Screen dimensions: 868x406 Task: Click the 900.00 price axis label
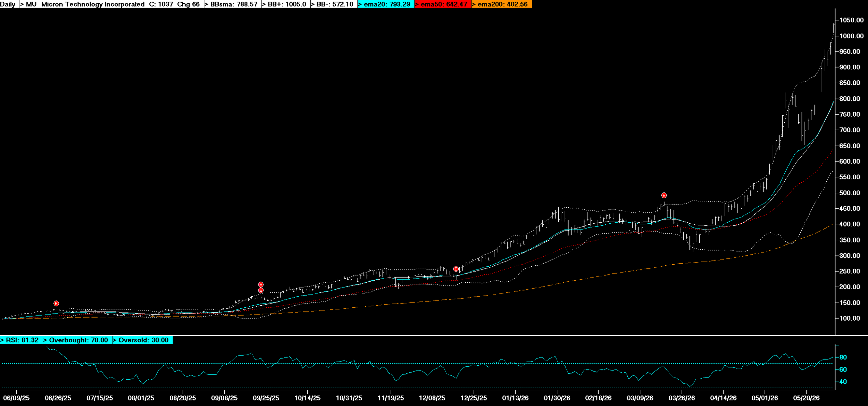(850, 67)
